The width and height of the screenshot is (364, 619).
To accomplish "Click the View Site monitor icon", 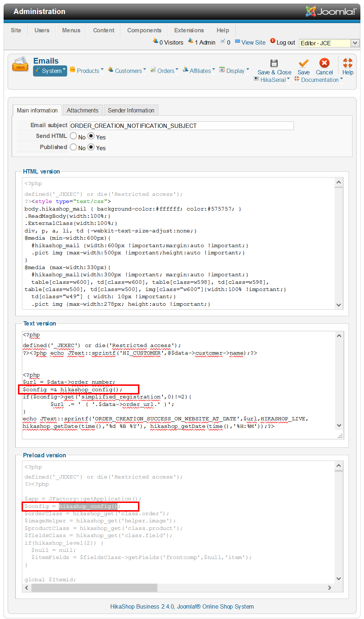I will [238, 41].
